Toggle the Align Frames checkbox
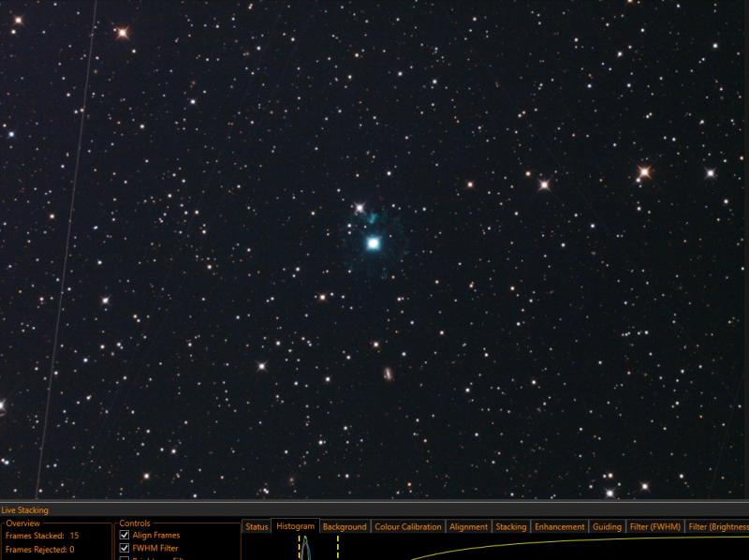Viewport: 749px width, 560px height. pyautogui.click(x=125, y=535)
